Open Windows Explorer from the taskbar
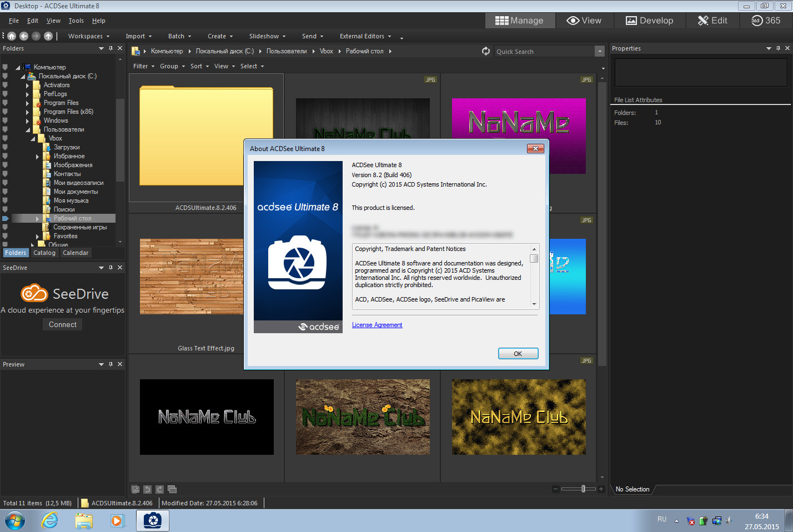Viewport: 793px width, 532px height. coord(84,521)
